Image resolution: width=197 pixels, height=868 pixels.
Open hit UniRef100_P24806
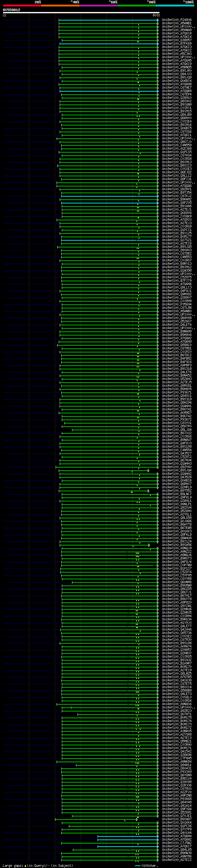point(177,20)
